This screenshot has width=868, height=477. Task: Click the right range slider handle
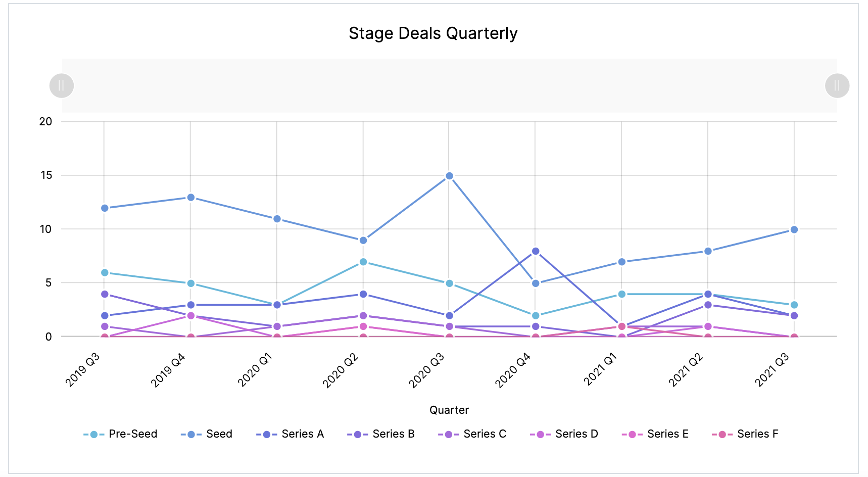[x=837, y=85]
